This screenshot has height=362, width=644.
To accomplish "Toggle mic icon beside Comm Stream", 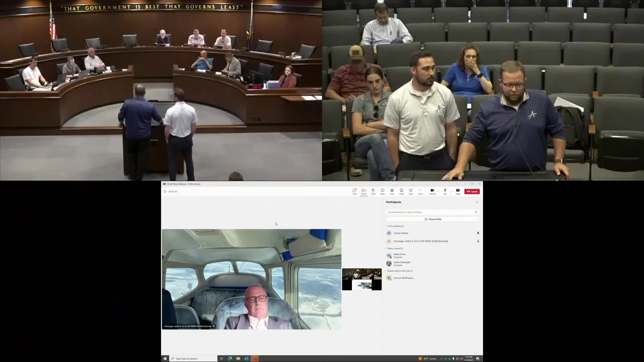I will point(478,233).
